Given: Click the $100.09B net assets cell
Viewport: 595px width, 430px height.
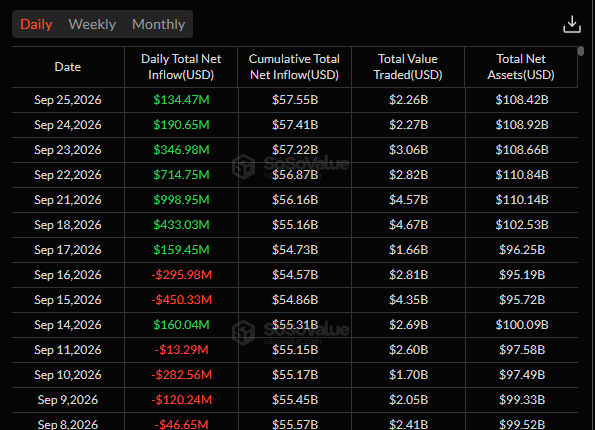Looking at the screenshot, I should tap(522, 325).
